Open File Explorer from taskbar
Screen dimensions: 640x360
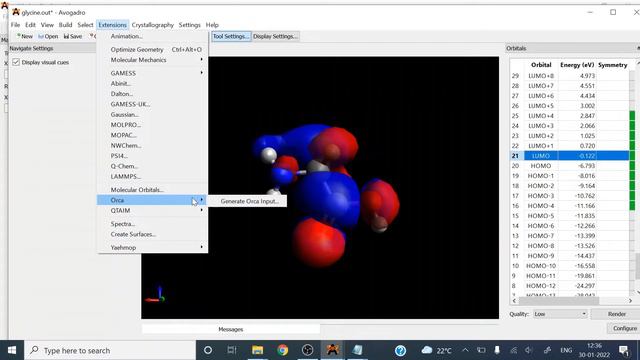click(257, 350)
